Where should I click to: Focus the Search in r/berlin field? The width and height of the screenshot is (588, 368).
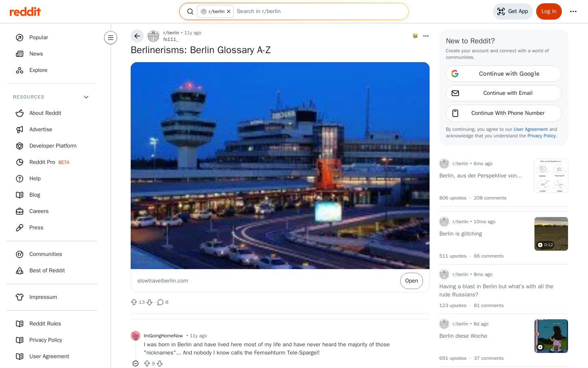coord(321,11)
